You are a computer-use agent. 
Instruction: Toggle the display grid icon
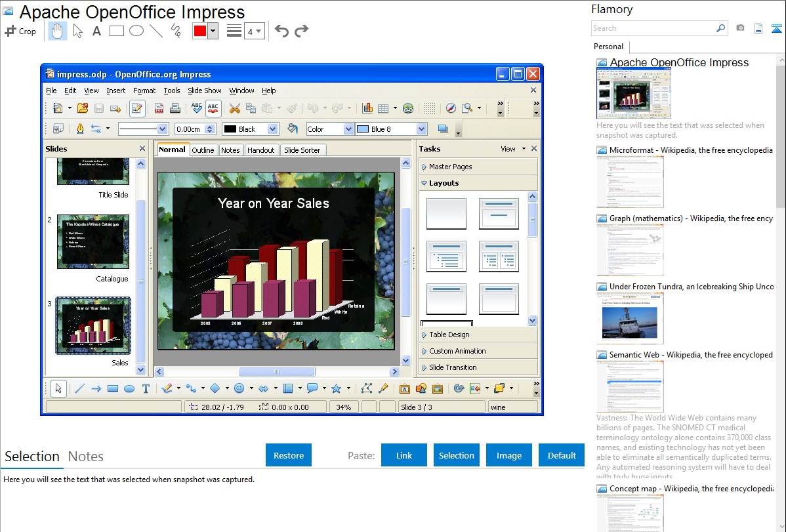[430, 108]
